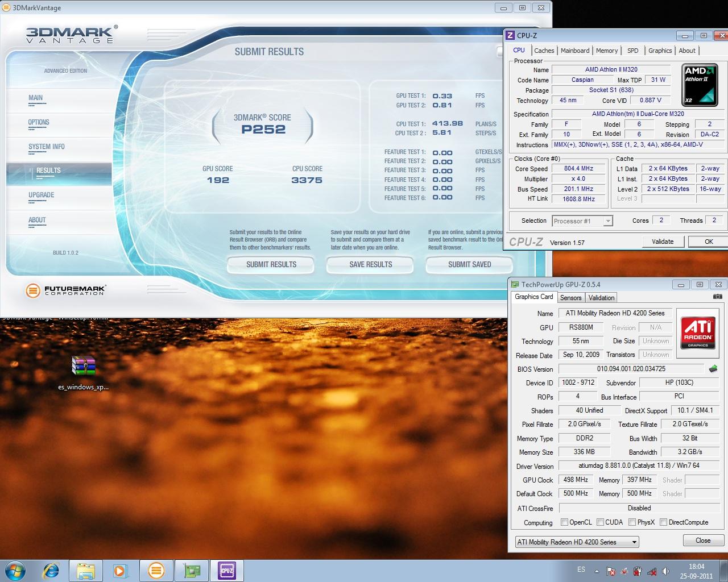
Task: Click the SAVE RESULTS button
Action: [370, 265]
